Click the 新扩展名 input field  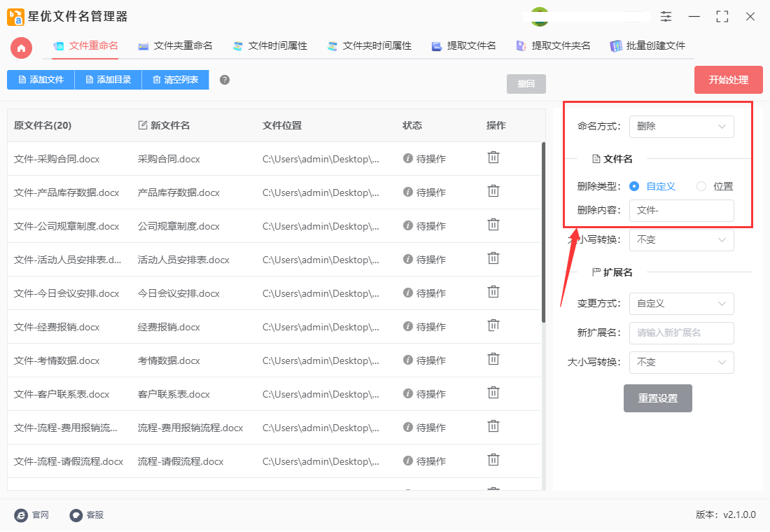point(682,333)
